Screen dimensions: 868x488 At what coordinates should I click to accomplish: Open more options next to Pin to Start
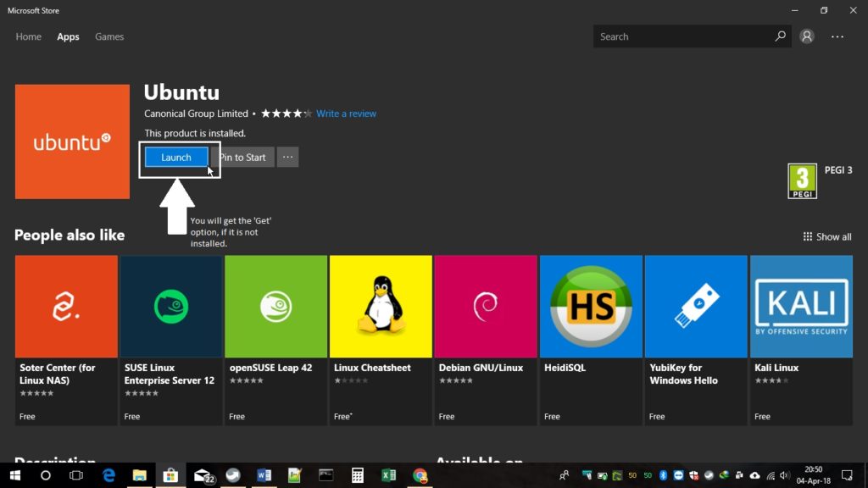(287, 157)
